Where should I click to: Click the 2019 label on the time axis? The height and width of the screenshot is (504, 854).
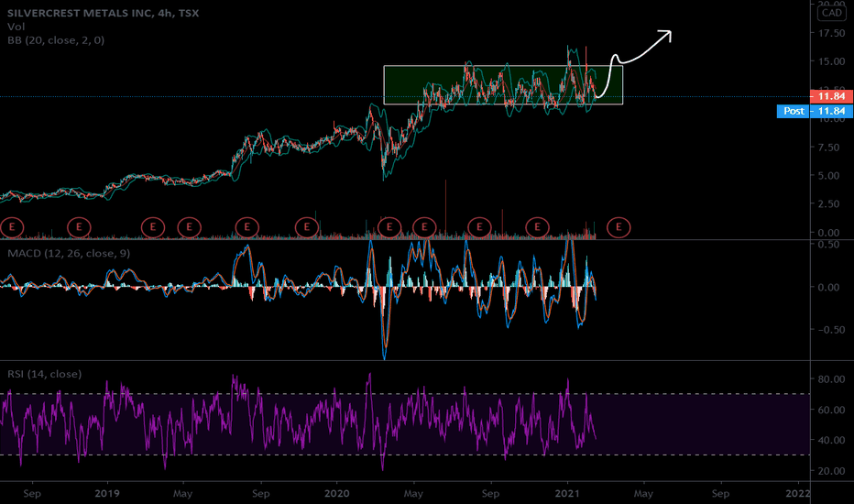(106, 494)
